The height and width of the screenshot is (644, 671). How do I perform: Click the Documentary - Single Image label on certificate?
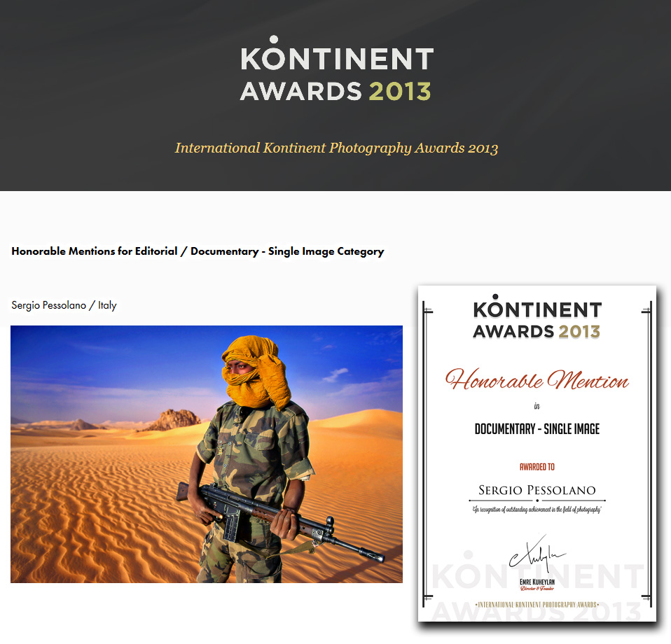click(x=537, y=429)
